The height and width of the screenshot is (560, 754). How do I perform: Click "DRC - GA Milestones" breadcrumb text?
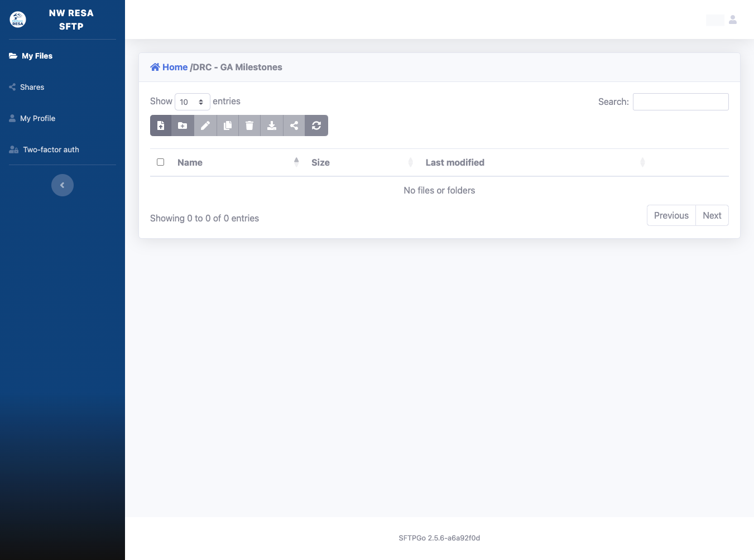tap(238, 67)
